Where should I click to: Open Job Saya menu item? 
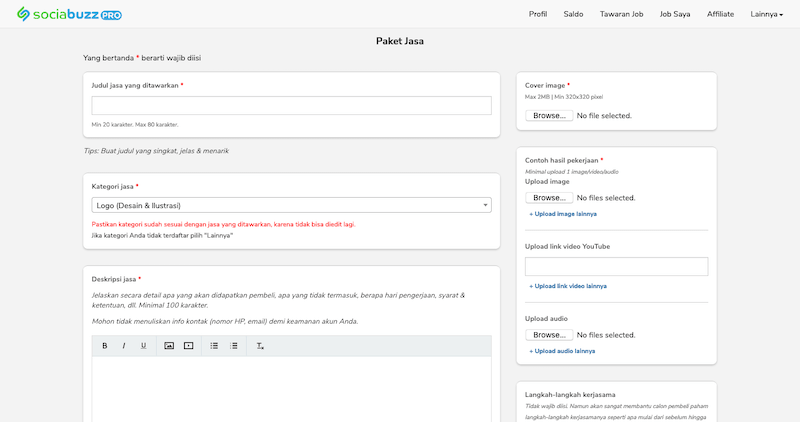tap(674, 14)
